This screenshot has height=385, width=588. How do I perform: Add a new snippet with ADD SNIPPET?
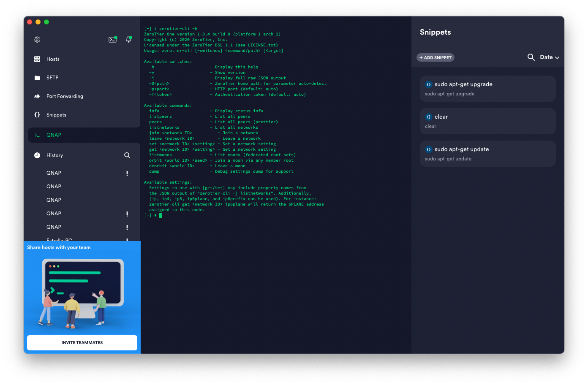[x=436, y=57]
